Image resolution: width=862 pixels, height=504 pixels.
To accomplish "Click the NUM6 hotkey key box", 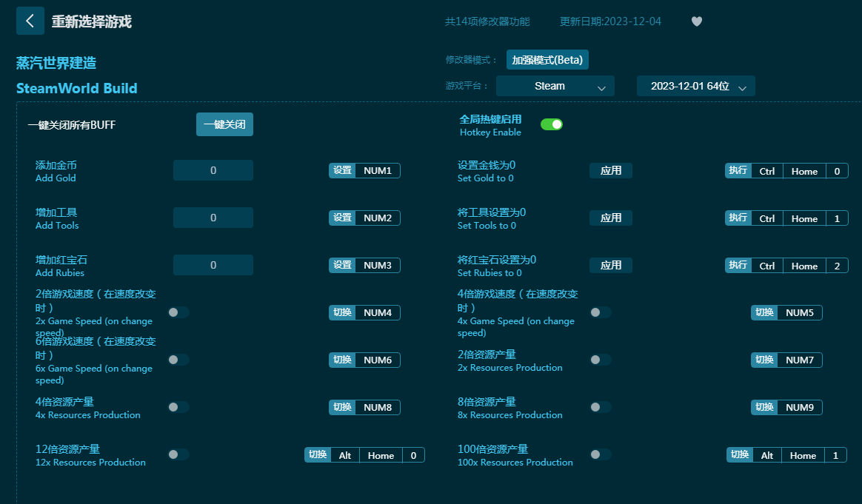I will click(378, 360).
